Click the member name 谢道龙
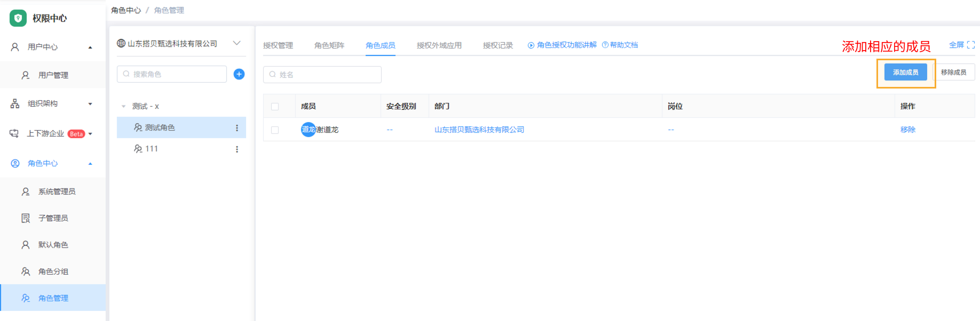 328,130
